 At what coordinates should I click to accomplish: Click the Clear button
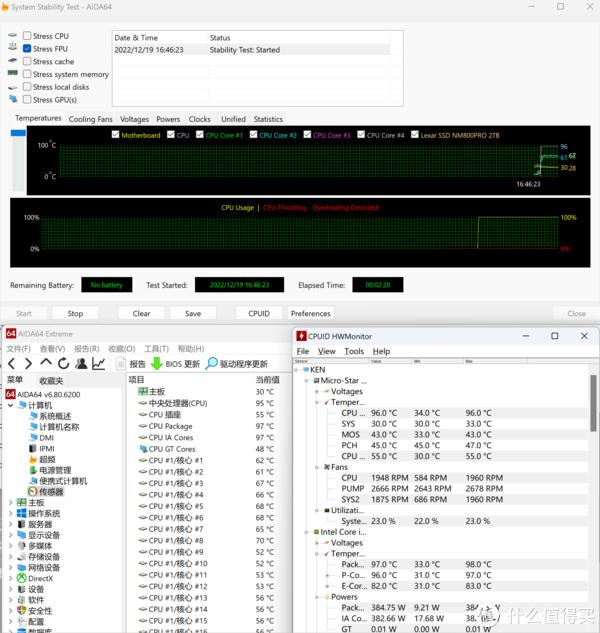click(x=141, y=313)
